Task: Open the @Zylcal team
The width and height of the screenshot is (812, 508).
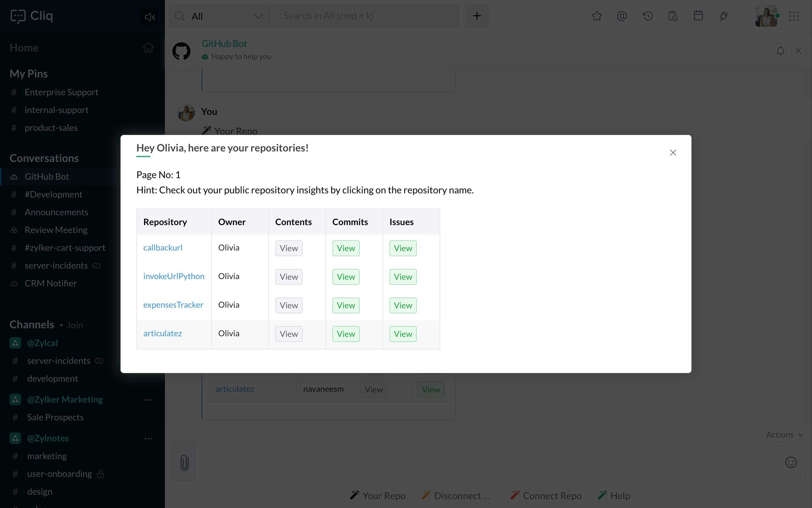Action: pyautogui.click(x=42, y=343)
